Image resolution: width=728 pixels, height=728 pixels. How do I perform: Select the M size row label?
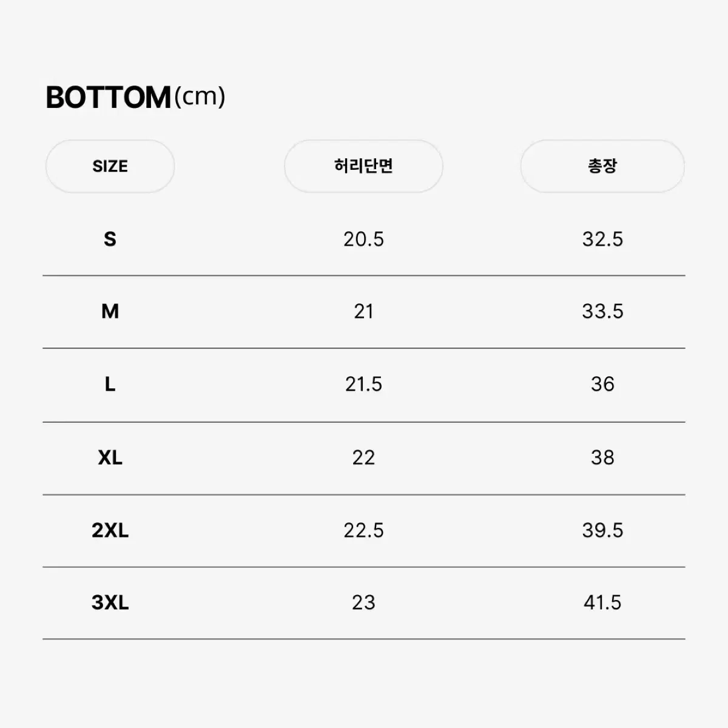tap(110, 311)
